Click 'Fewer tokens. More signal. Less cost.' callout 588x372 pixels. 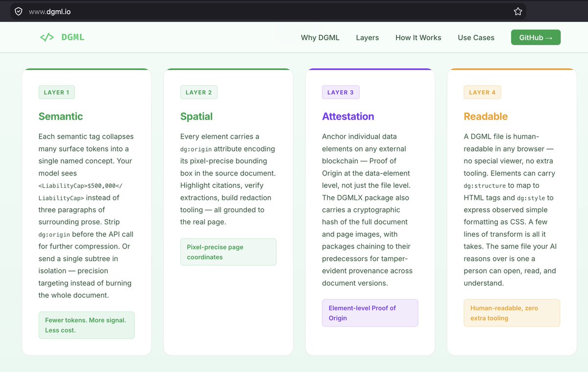point(87,325)
